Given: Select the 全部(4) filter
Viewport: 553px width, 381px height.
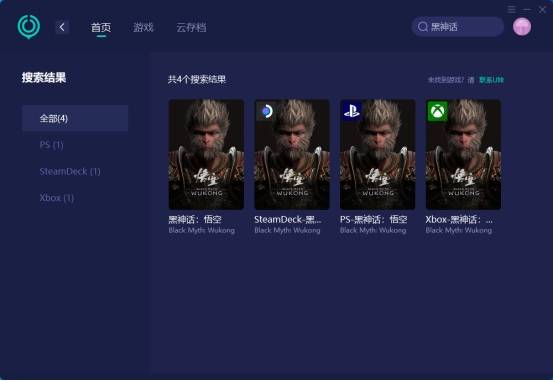Looking at the screenshot, I should coord(75,118).
